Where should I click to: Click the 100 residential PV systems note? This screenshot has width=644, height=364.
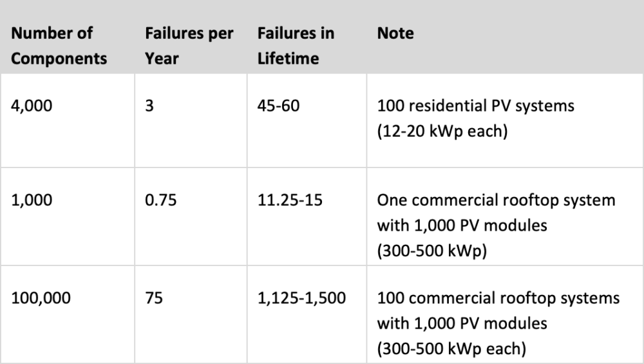(x=476, y=106)
